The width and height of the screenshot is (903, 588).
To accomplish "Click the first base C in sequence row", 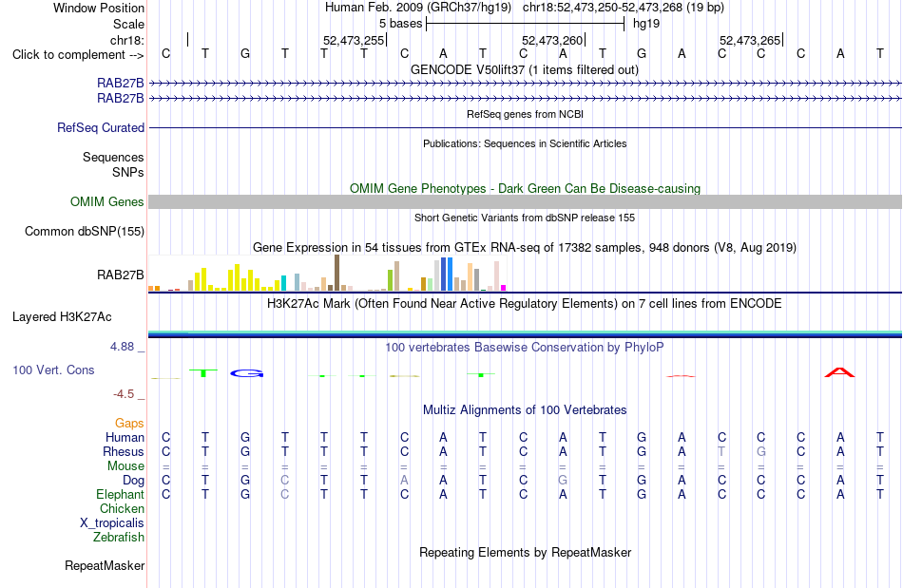I will 165,54.
